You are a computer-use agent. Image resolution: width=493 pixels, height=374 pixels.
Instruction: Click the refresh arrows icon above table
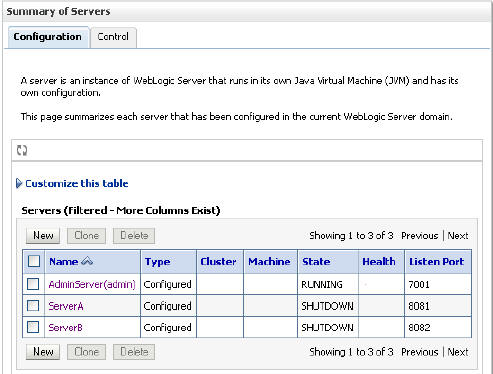[x=22, y=150]
